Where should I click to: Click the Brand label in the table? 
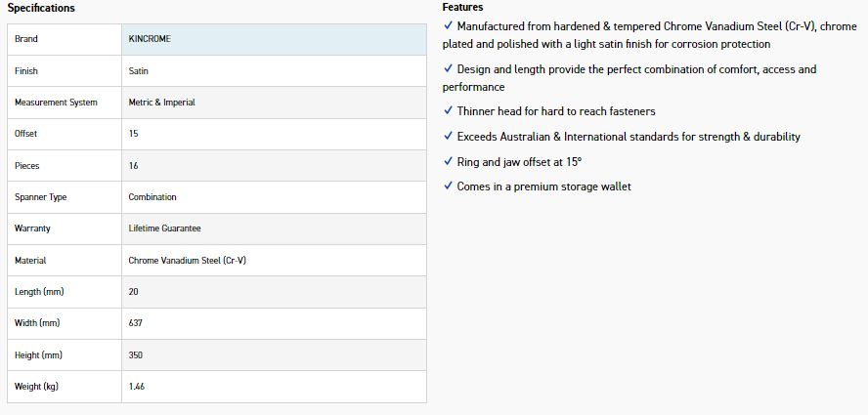tap(26, 39)
